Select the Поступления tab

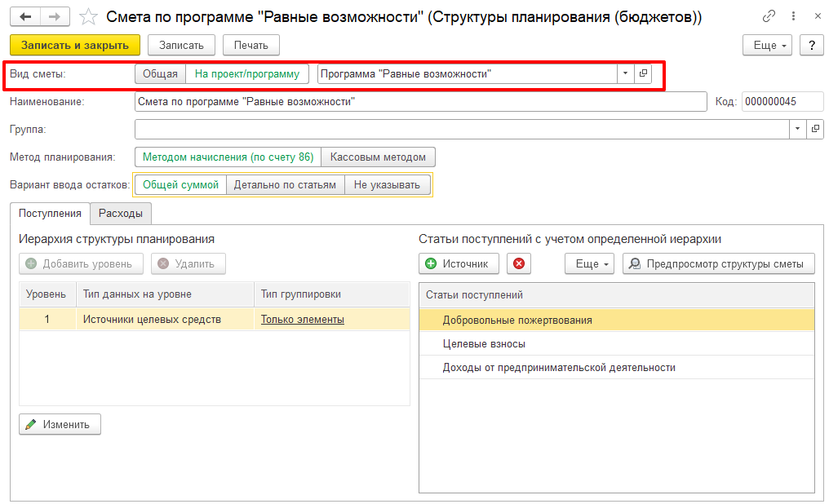pos(50,213)
